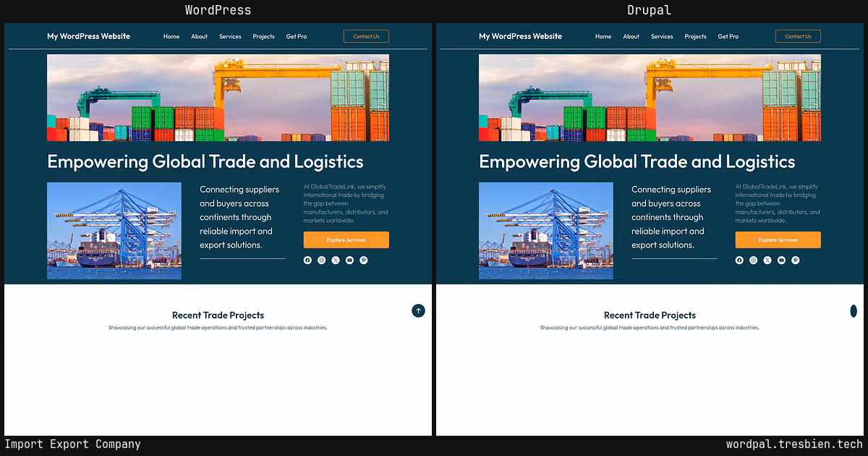The image size is (868, 456).
Task: Open About in Drupal panel nav
Action: 631,36
